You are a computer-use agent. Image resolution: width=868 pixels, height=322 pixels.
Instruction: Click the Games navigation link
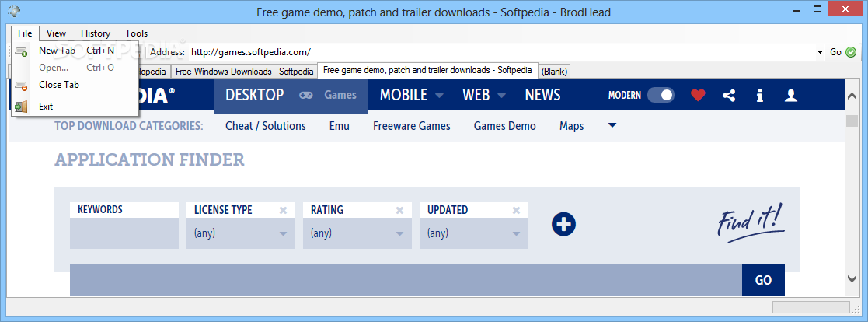click(340, 96)
